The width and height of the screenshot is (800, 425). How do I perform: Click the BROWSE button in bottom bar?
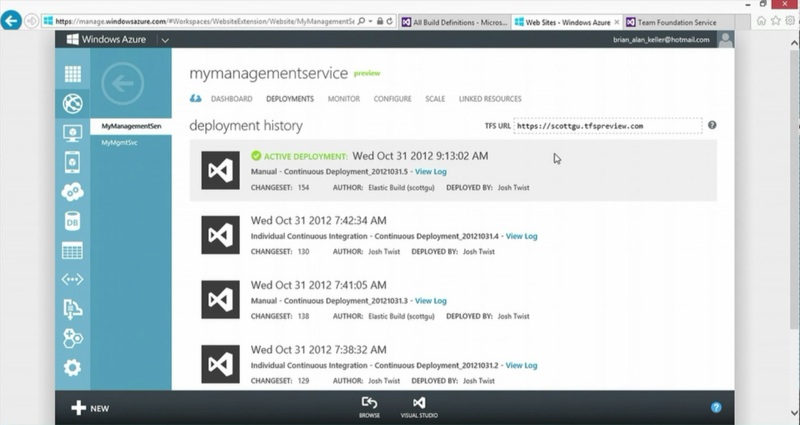tap(369, 408)
